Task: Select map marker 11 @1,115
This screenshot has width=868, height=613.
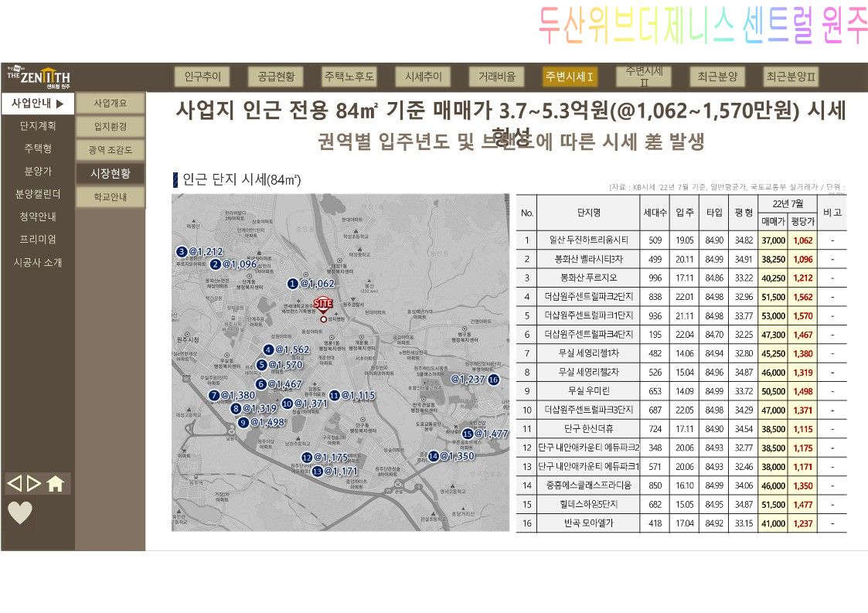Action: pos(352,395)
